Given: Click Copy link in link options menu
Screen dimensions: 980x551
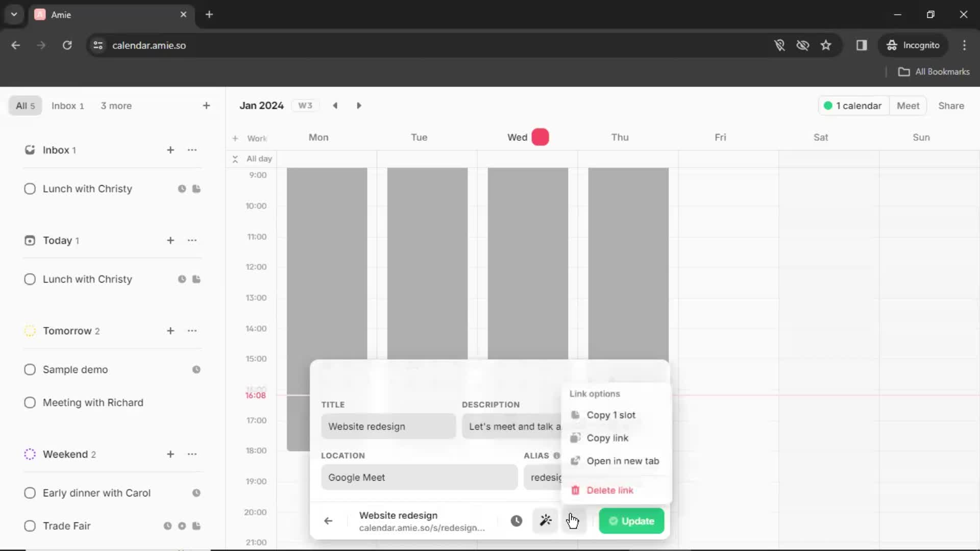Looking at the screenshot, I should tap(607, 438).
